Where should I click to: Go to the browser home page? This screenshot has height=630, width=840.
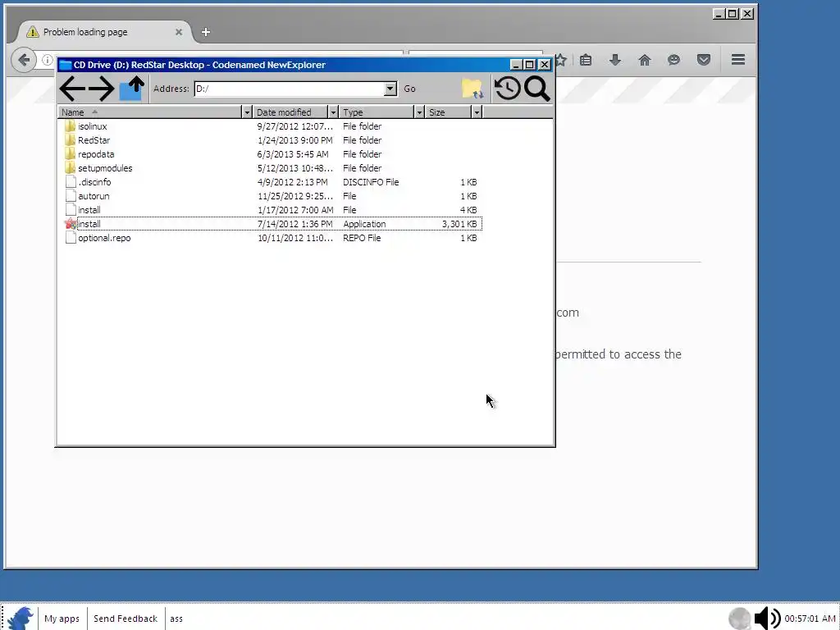pyautogui.click(x=645, y=60)
